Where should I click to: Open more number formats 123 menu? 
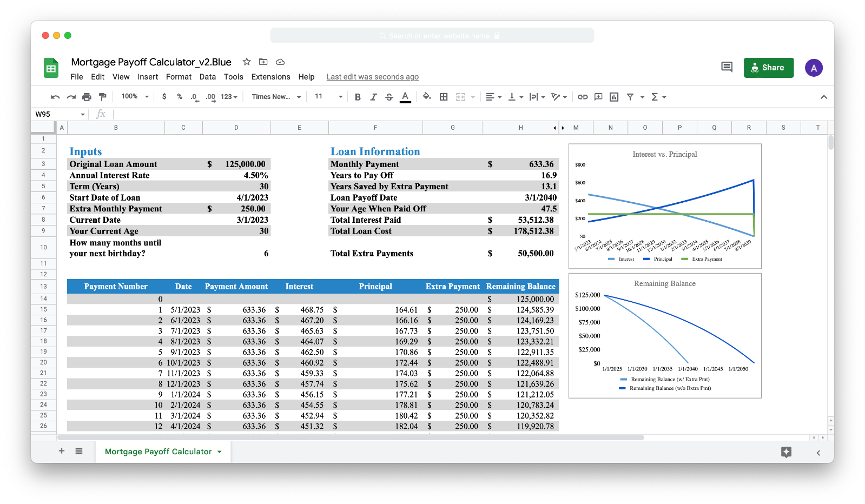229,97
